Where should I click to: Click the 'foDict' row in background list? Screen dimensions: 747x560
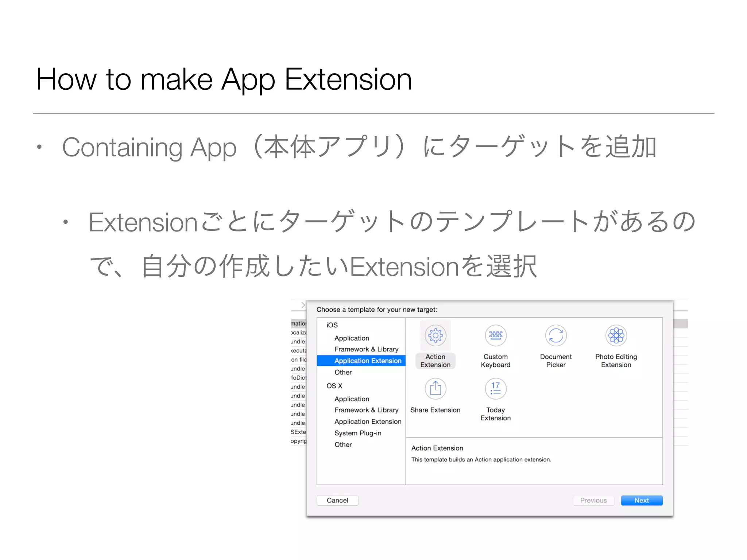[299, 378]
